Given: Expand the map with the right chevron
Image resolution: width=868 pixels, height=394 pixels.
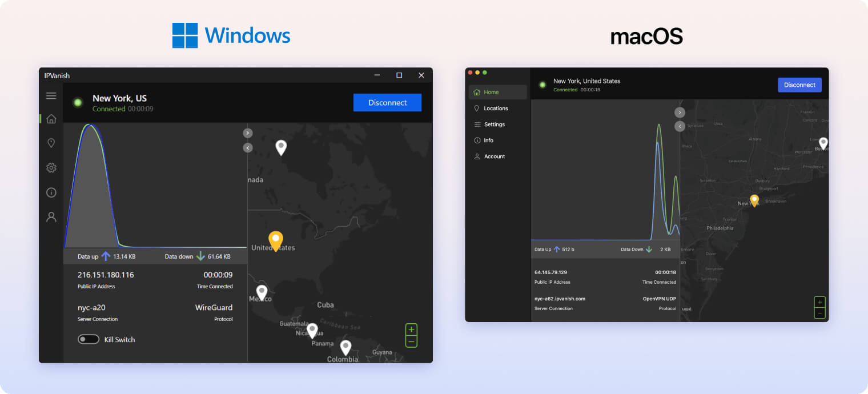Looking at the screenshot, I should tap(247, 132).
